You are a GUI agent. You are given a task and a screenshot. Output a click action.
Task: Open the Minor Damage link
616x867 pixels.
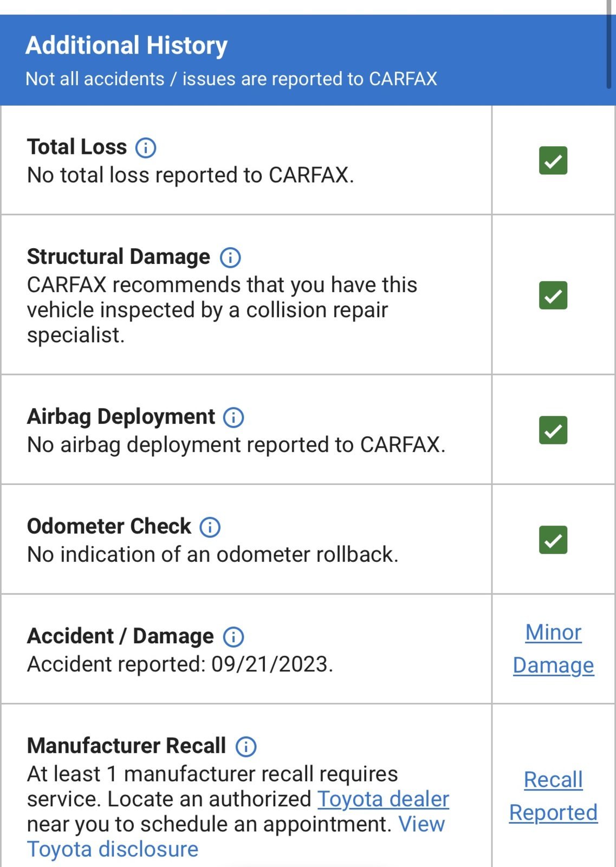click(x=553, y=649)
